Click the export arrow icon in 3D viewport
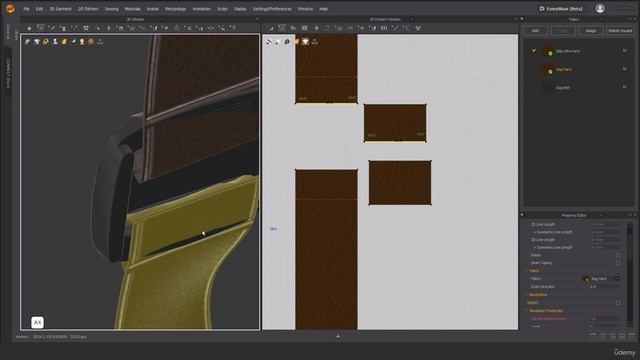 100,42
